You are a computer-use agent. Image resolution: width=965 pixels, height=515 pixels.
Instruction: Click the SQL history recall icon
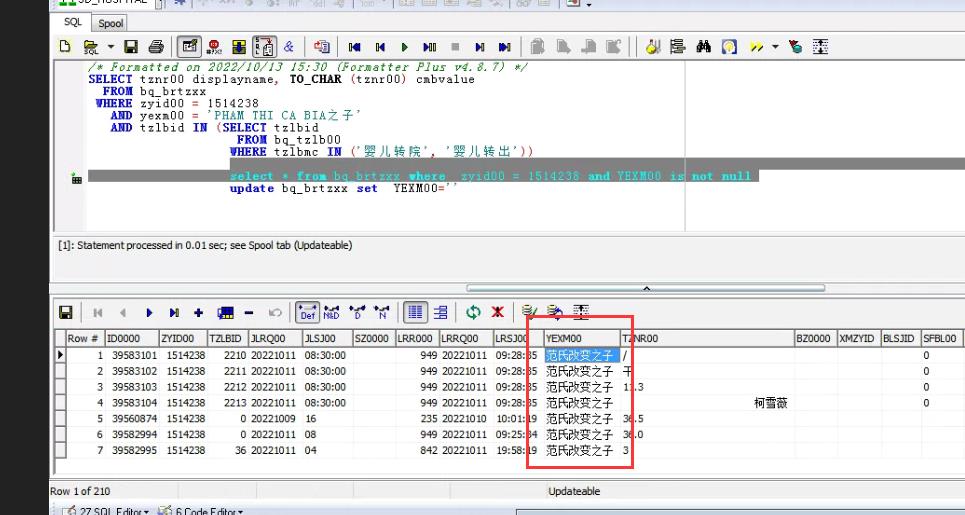tap(321, 47)
